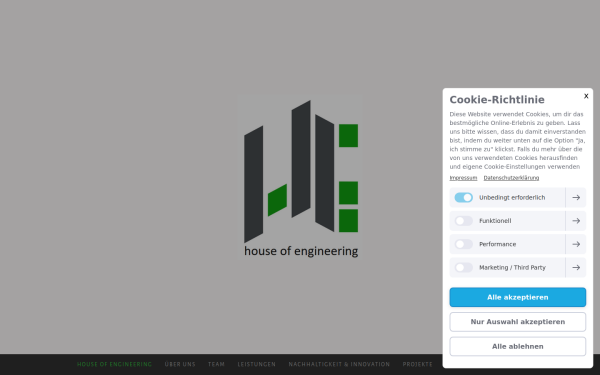Click the Alle akzeptieren button
The width and height of the screenshot is (600, 375).
pos(517,297)
